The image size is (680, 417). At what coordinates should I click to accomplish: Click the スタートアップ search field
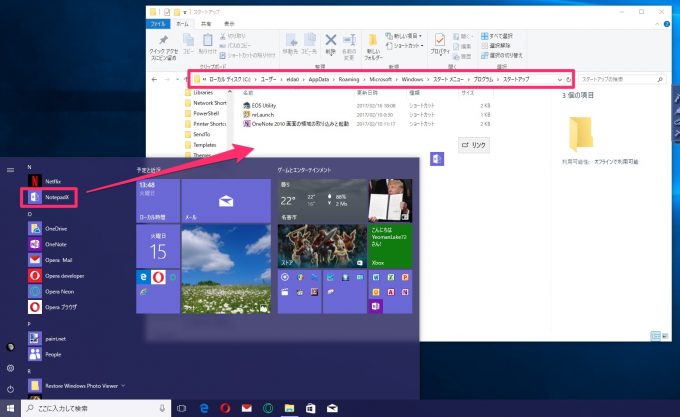[621, 79]
